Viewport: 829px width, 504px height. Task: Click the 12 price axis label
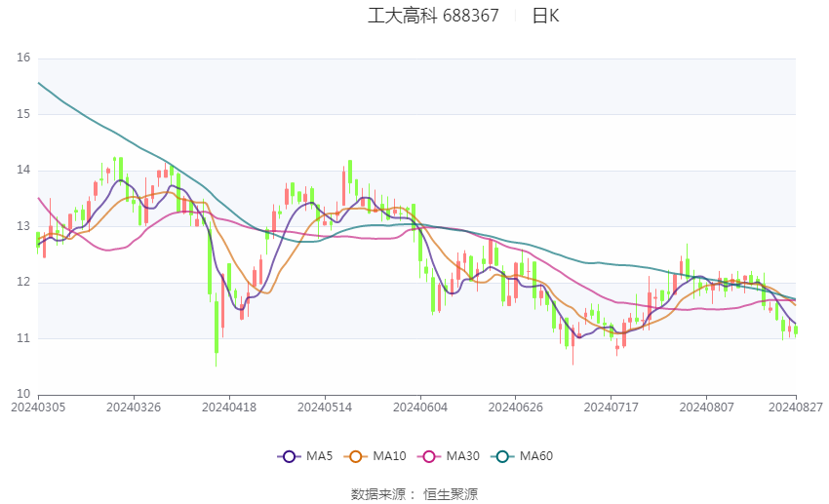[x=23, y=283]
